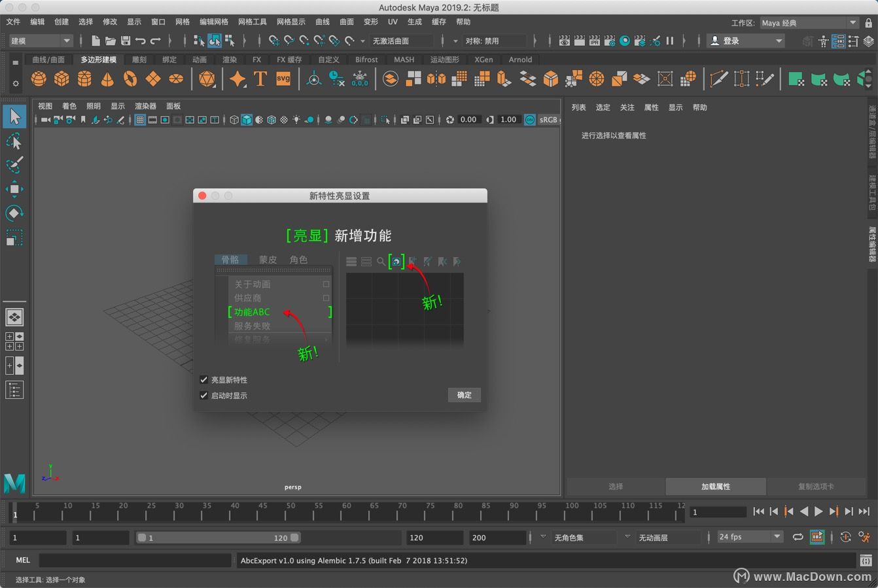Create a polygon disc from shelf
Screen dimensions: 878x588
(x=176, y=79)
